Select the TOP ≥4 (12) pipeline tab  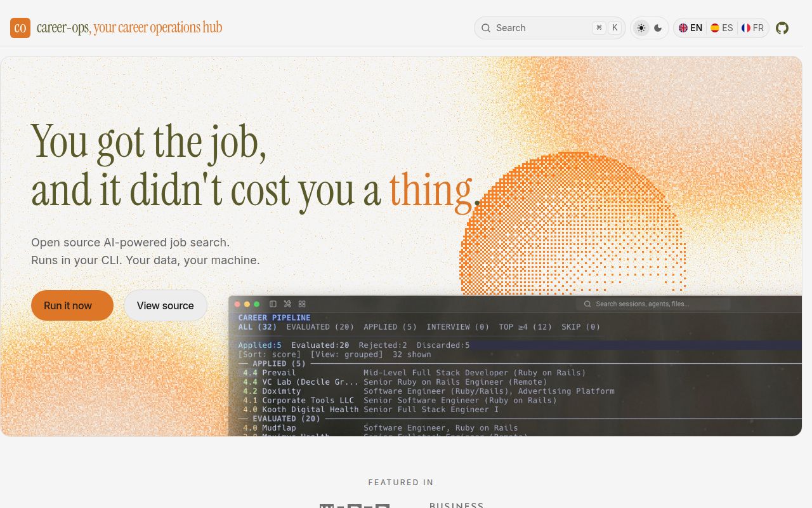tap(525, 327)
